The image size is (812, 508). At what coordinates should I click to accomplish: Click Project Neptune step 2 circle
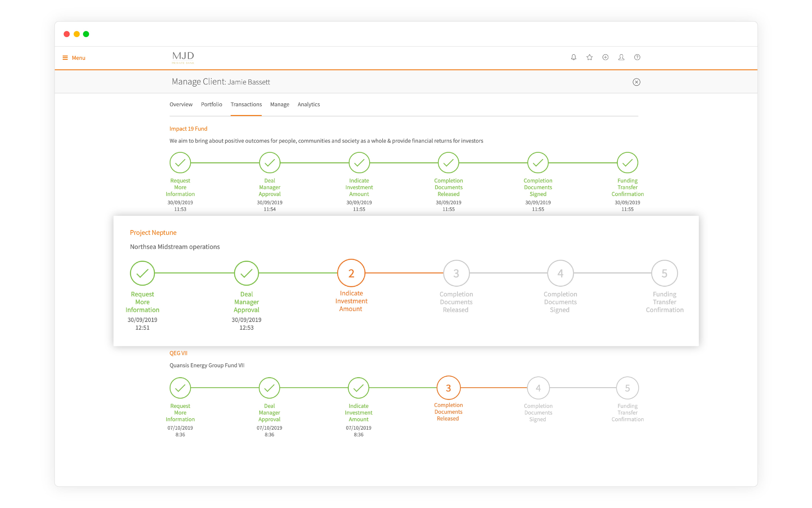coord(351,273)
